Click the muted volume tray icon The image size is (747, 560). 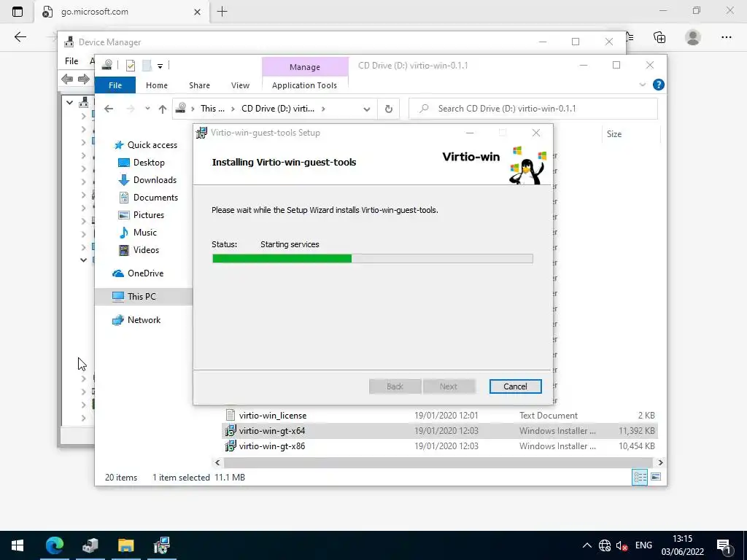coord(622,545)
